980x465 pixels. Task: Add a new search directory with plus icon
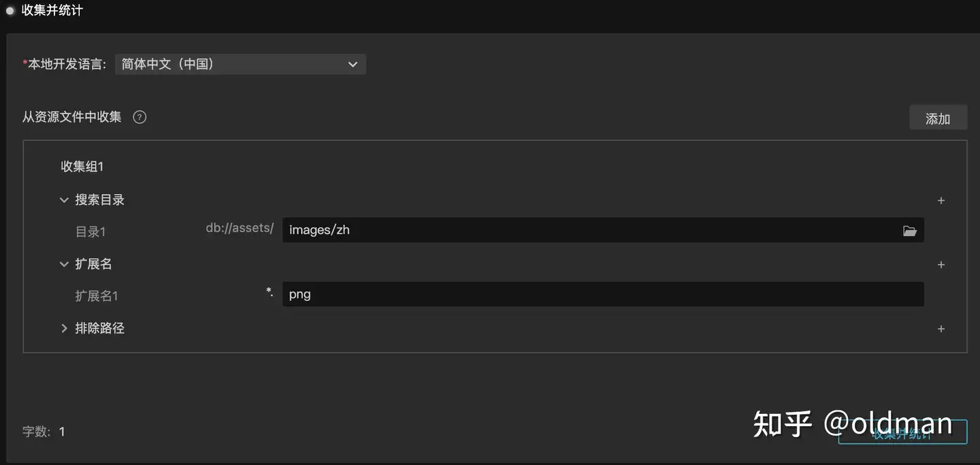[x=941, y=201]
